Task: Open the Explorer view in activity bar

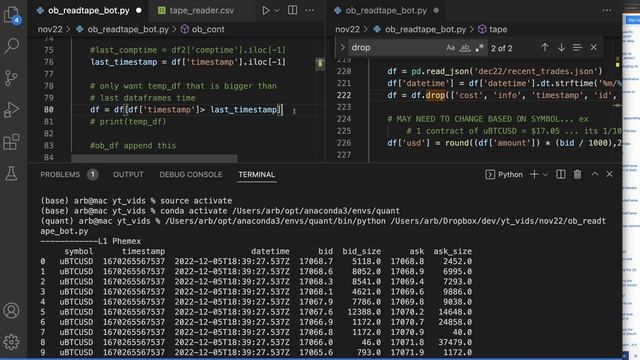Action: coord(11,15)
